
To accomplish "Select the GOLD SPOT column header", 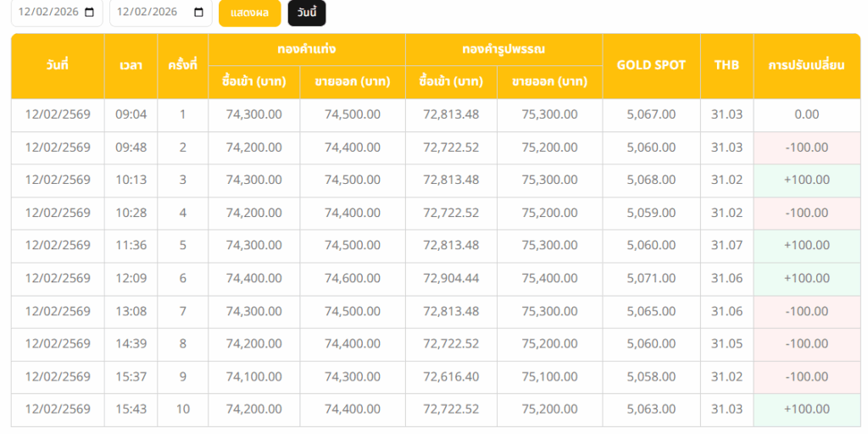I will click(651, 66).
